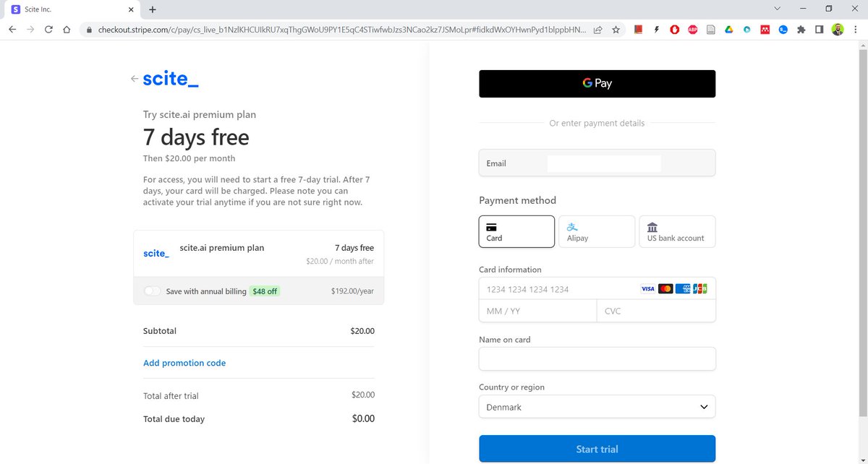Image resolution: width=868 pixels, height=464 pixels.
Task: Click the Start trial button
Action: coord(597,449)
